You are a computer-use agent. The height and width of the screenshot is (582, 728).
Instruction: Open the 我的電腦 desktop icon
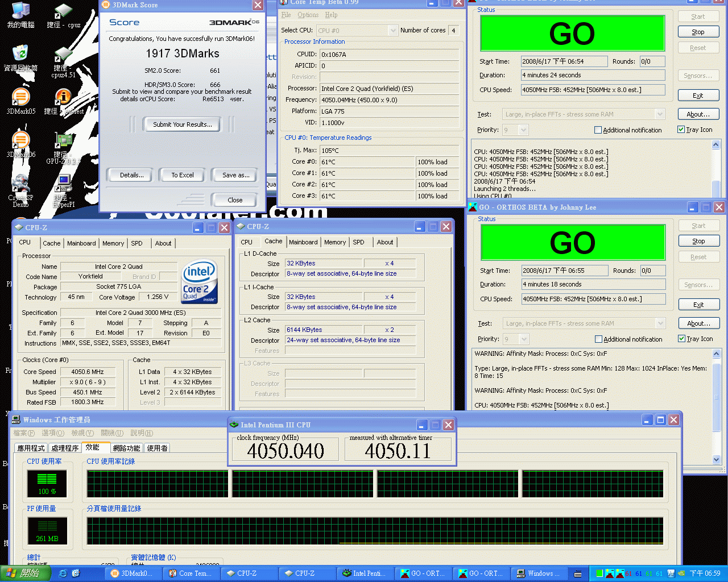(x=20, y=15)
